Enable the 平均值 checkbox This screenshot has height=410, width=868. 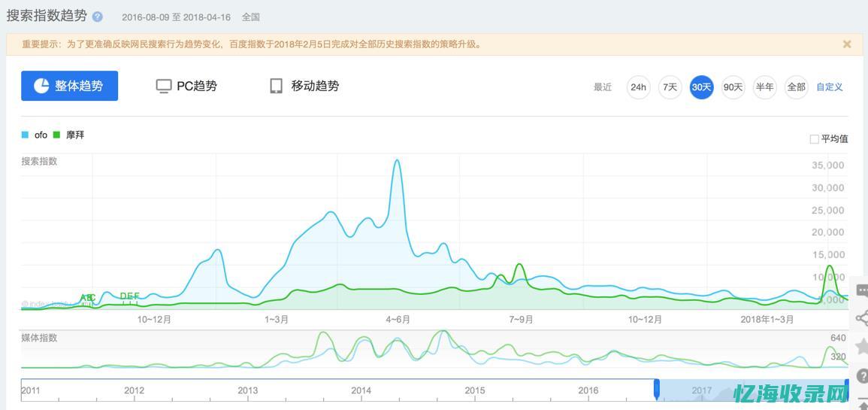815,139
